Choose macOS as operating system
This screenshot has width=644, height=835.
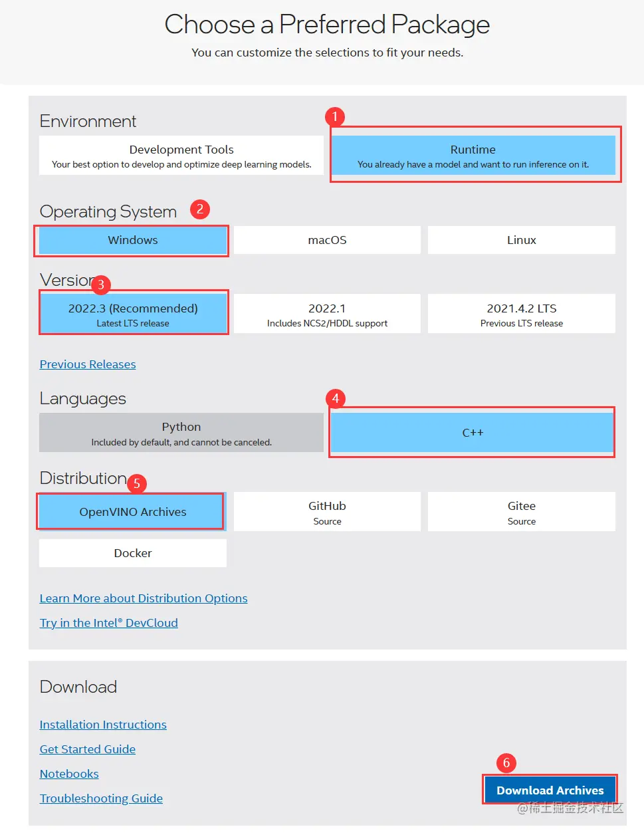(x=327, y=240)
